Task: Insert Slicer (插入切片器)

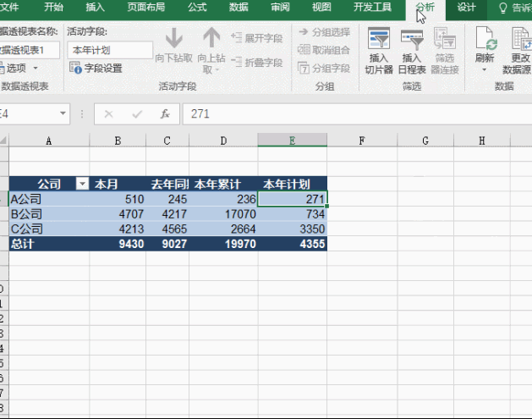Action: (x=379, y=51)
